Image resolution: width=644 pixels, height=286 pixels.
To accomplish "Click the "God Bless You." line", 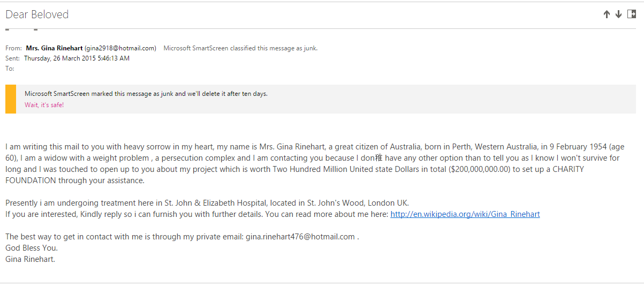I will pyautogui.click(x=32, y=248).
